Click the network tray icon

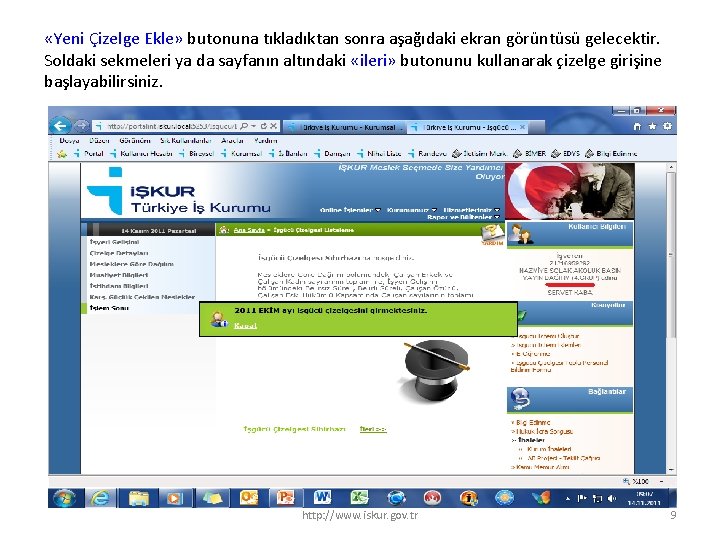597,498
